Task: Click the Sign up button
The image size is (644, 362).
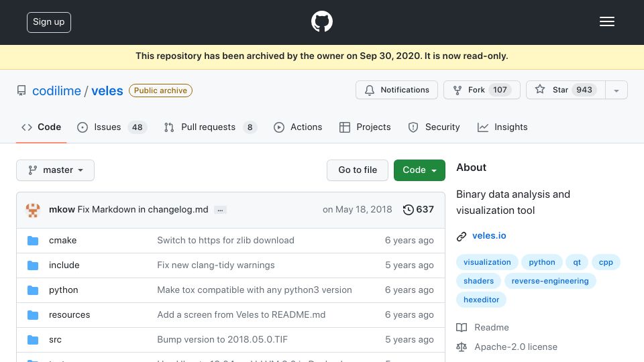Action: [x=49, y=22]
